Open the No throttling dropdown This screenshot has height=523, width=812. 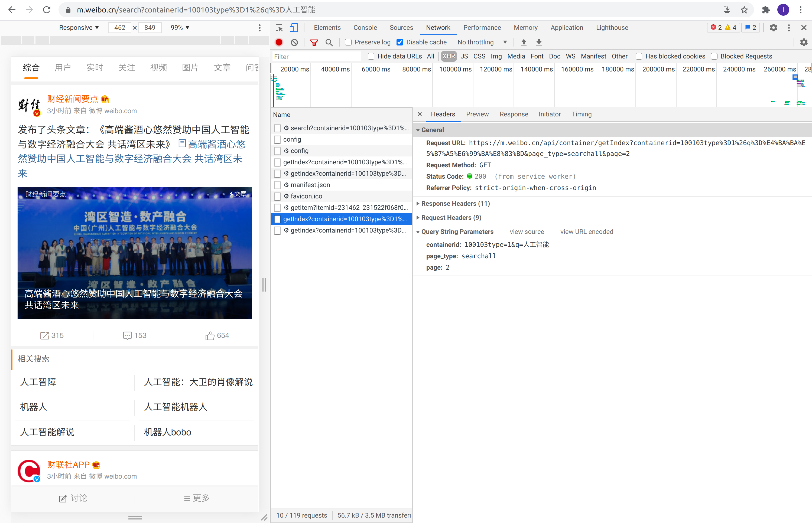click(x=482, y=42)
